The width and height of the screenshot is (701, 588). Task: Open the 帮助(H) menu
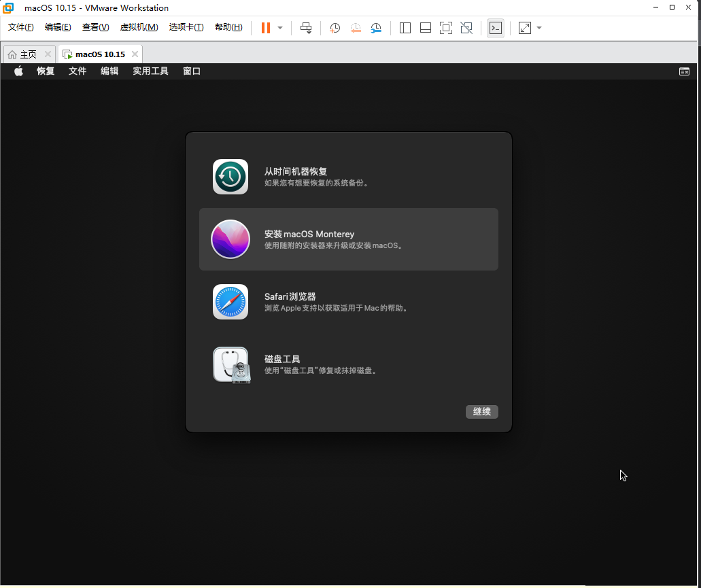coord(228,27)
